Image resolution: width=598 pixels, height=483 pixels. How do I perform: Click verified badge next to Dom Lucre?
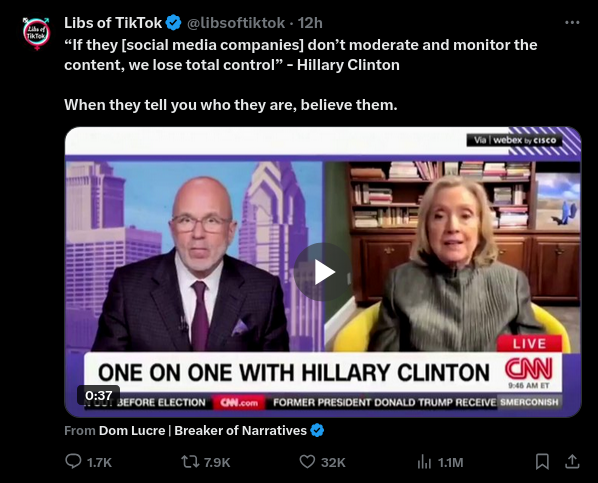317,430
